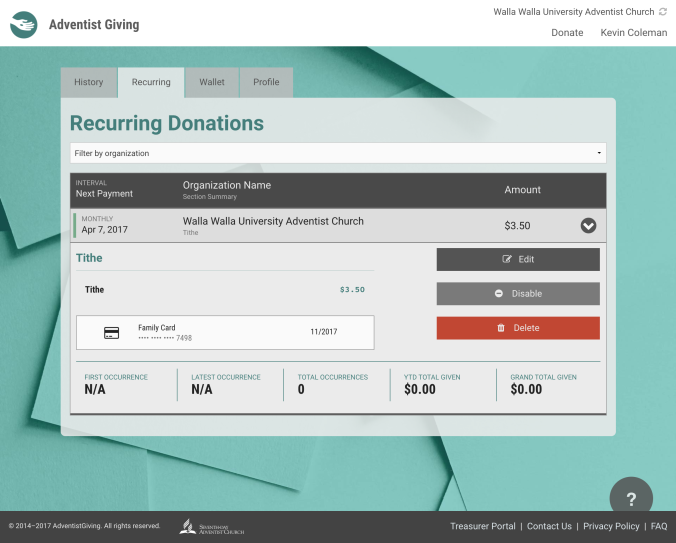
Task: Open the Wallet tab
Action: pos(212,82)
